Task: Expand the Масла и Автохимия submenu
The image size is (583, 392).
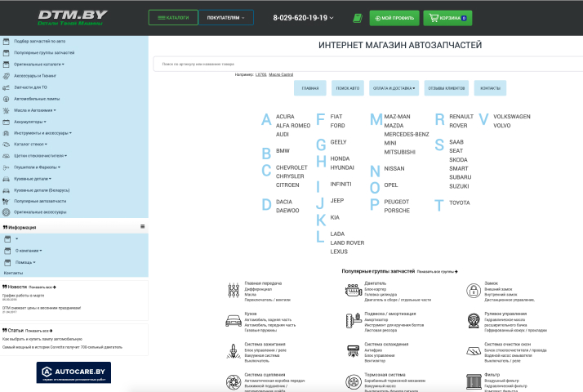Action: pos(35,109)
